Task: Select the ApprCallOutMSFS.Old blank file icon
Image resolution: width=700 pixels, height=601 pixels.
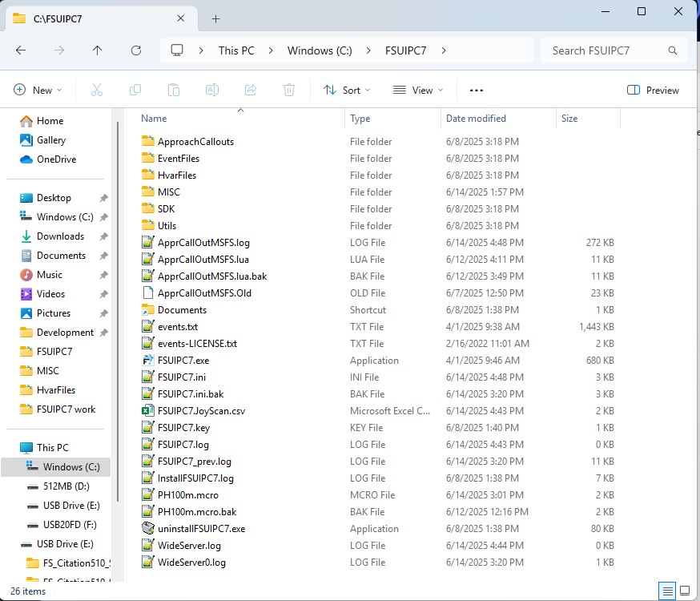Action: [x=147, y=293]
